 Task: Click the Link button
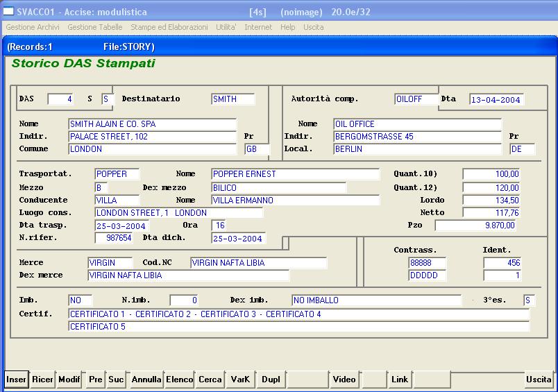(400, 380)
